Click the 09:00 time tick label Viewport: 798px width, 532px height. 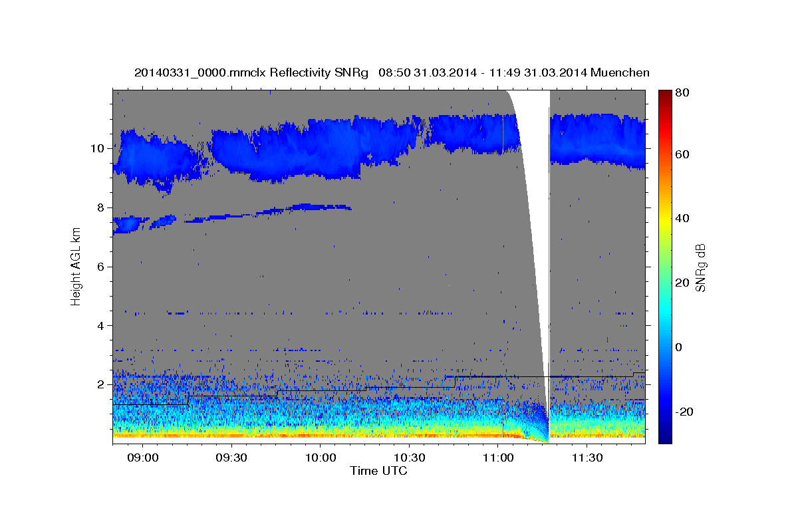point(142,458)
